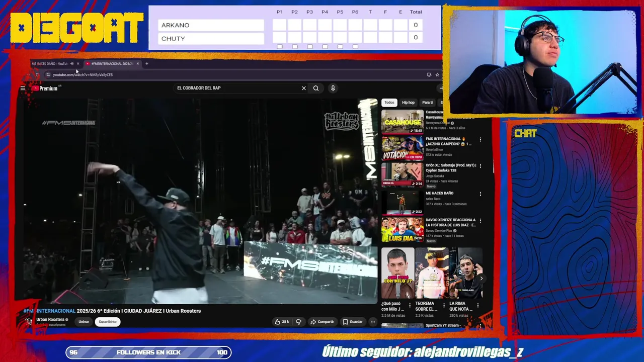Follow the #FMSINTERNACIONAL hashtag in the title

click(49, 311)
